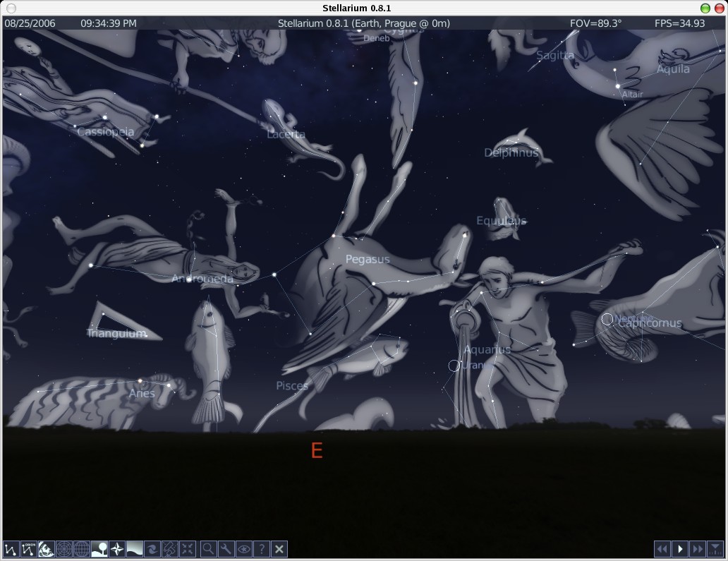This screenshot has width=728, height=561.
Task: Toggle constellation art figures
Action: 47,549
